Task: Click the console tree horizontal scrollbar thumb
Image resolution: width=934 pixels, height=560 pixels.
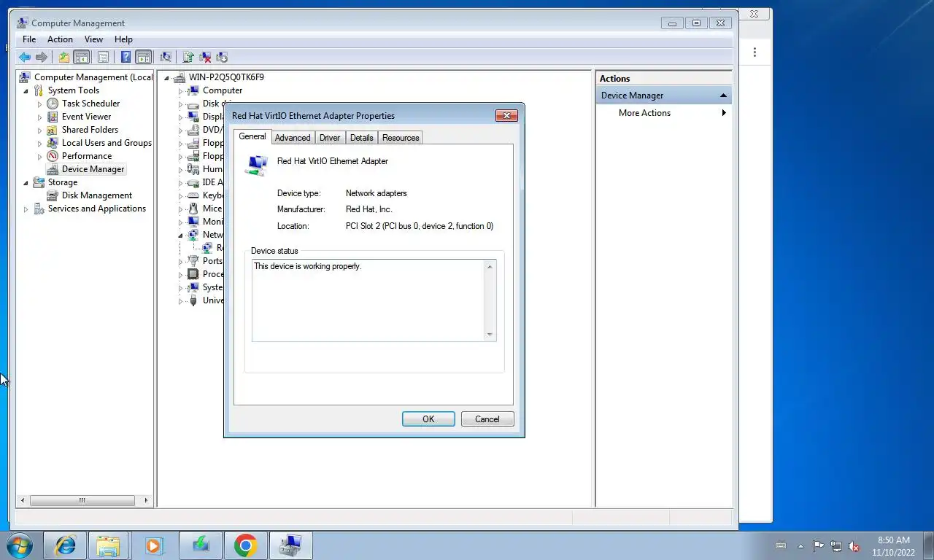Action: 82,501
